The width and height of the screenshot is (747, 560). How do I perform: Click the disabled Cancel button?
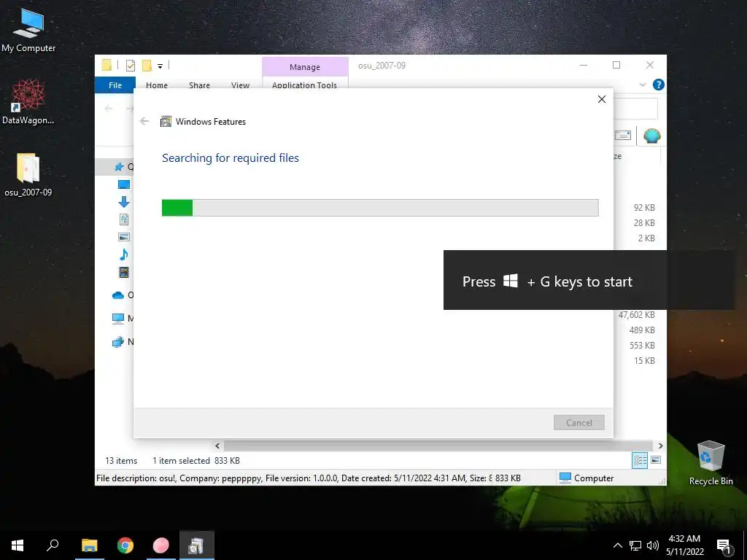point(578,422)
